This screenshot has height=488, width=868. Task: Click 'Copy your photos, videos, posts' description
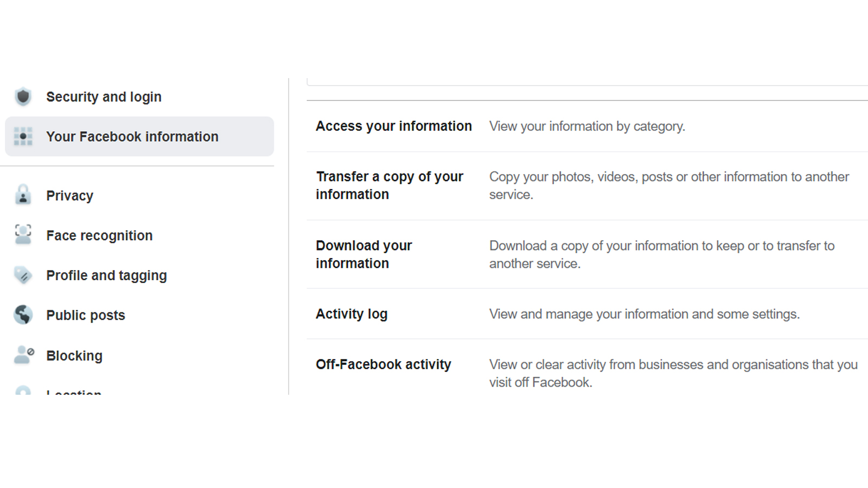click(x=669, y=185)
